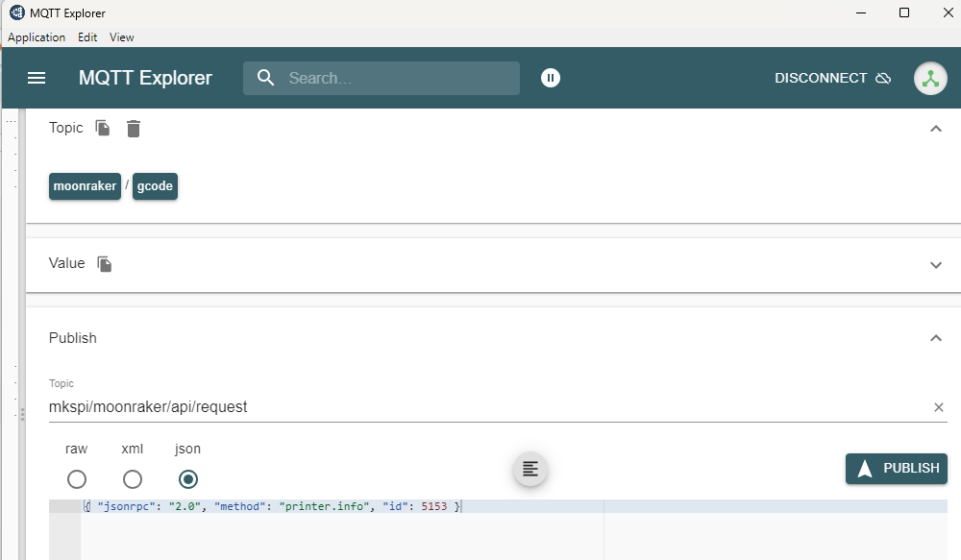Collapse the Publish section
The image size is (961, 560).
click(936, 338)
